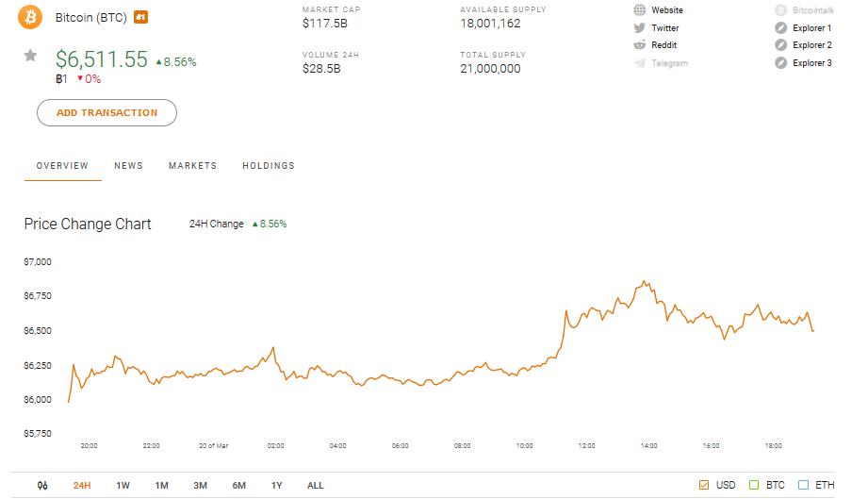Select the ALL time chart range

315,486
